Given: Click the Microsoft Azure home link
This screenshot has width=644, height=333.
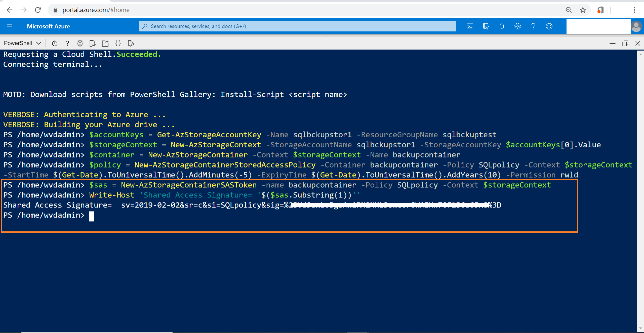Looking at the screenshot, I should [48, 26].
